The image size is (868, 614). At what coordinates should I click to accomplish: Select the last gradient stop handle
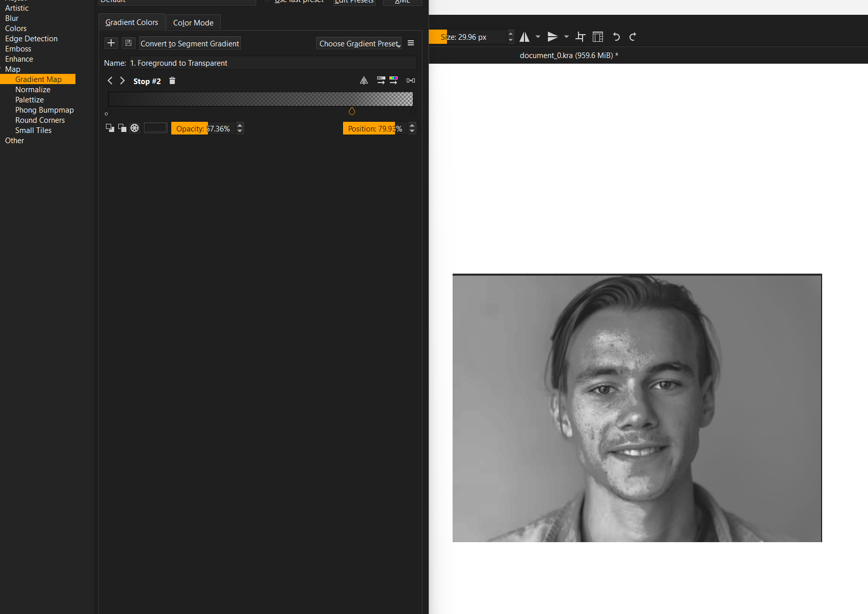coord(413,111)
